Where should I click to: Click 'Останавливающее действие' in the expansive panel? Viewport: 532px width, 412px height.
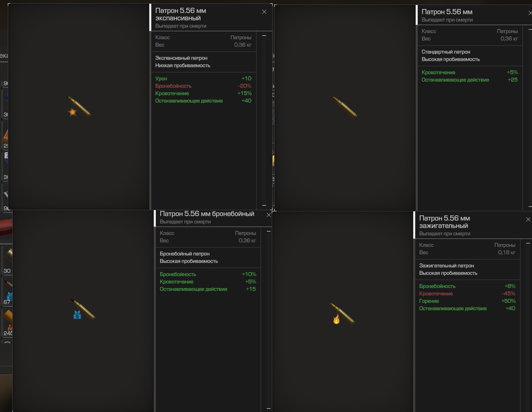pos(189,101)
